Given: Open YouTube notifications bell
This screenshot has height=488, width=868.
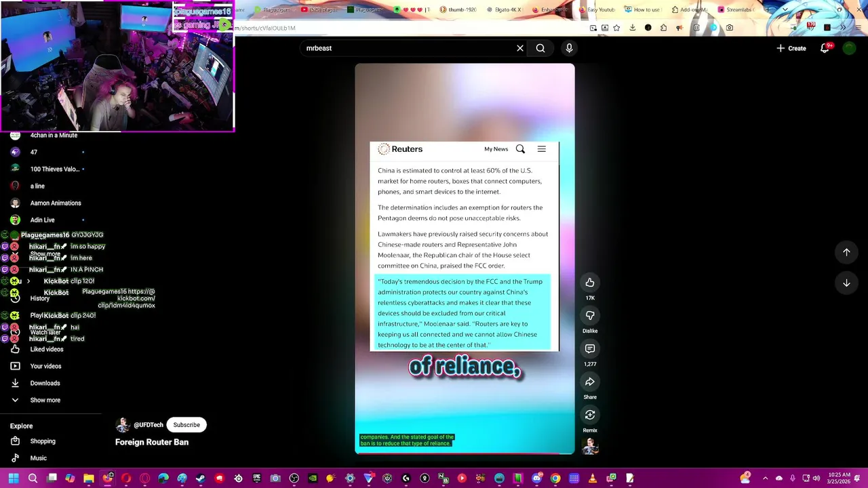Looking at the screenshot, I should pyautogui.click(x=825, y=48).
